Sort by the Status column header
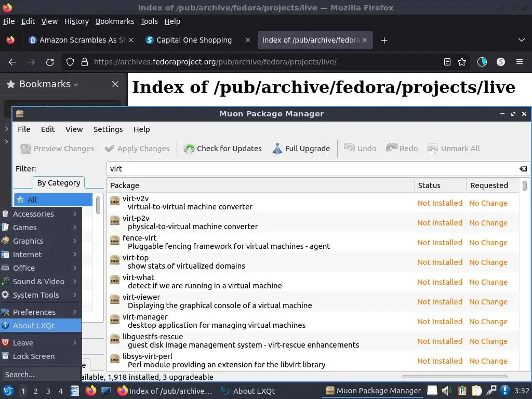The image size is (532, 399). point(441,185)
